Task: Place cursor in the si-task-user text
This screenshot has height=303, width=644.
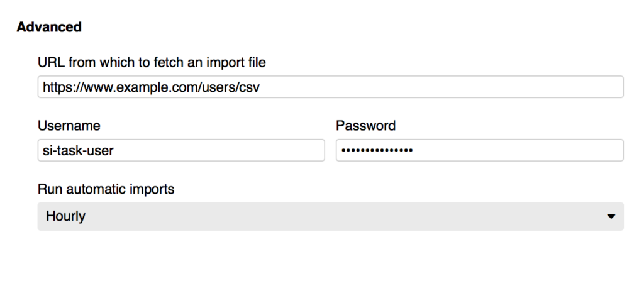Action: (x=78, y=151)
